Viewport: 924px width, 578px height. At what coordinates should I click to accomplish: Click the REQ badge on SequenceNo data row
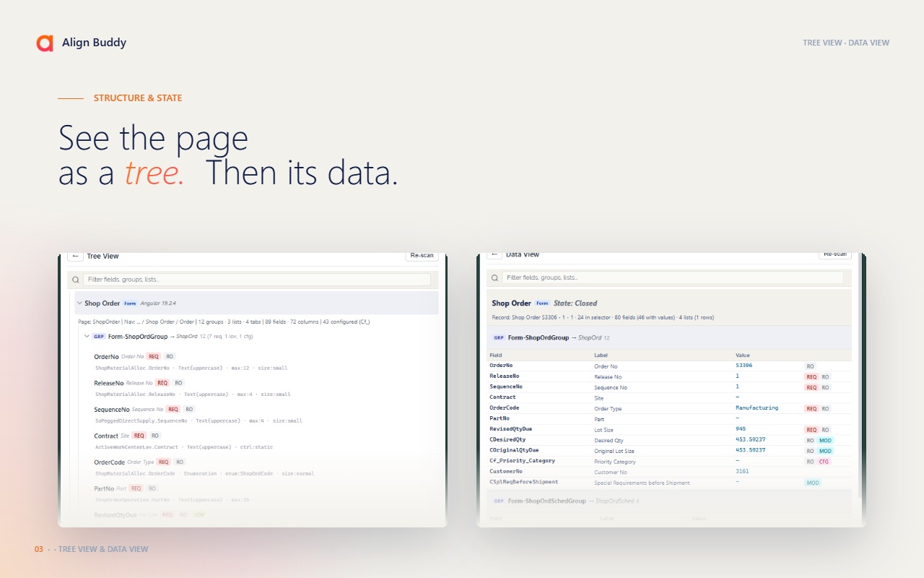811,387
